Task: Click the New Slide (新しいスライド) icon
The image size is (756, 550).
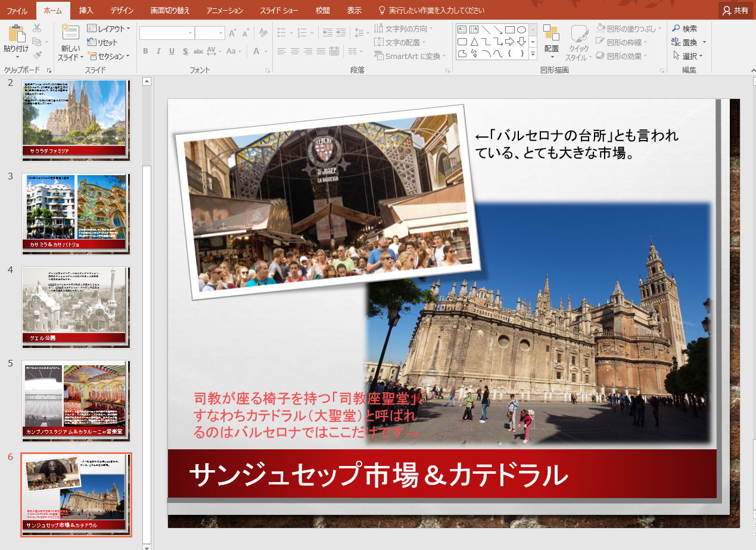Action: click(70, 33)
